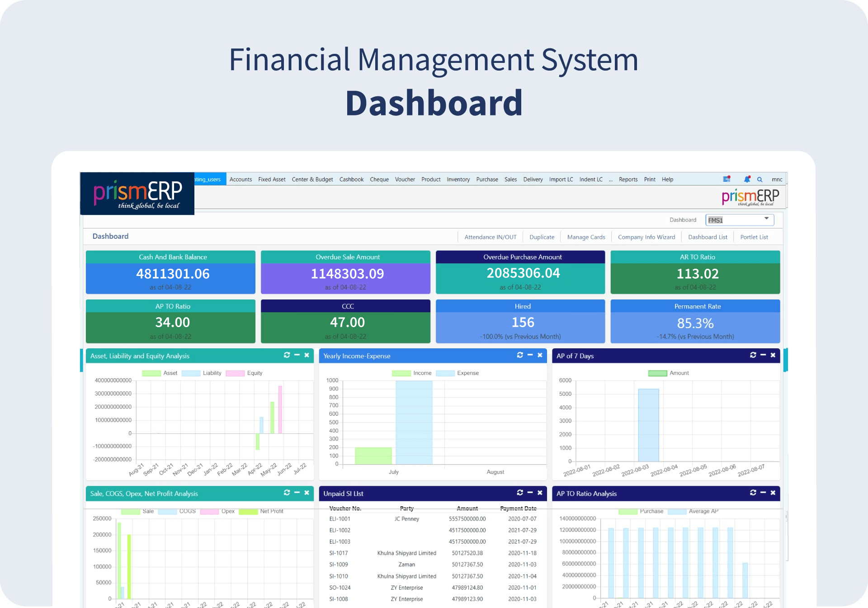Click the Cash And Bank Balance card
Viewport: 868px width, 608px height.
[x=170, y=273]
